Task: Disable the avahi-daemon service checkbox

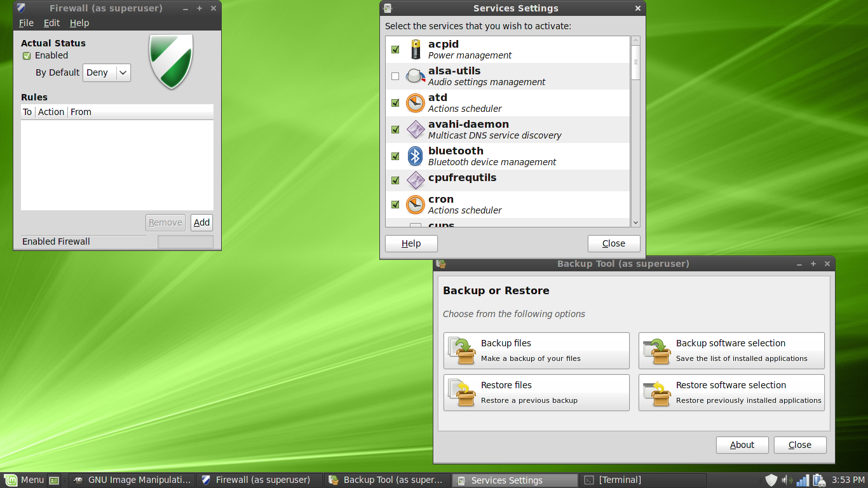Action: pyautogui.click(x=395, y=130)
